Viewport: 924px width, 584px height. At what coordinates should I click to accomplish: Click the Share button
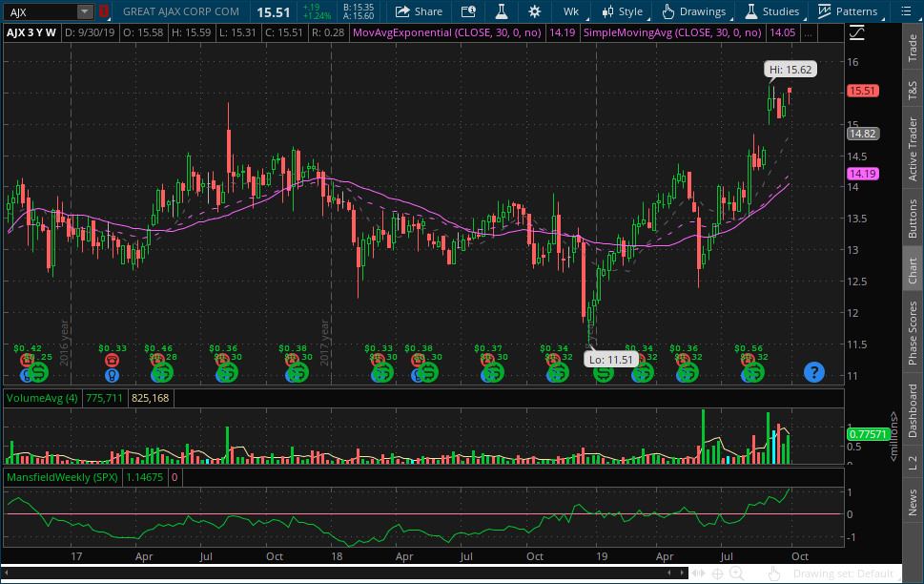point(419,11)
